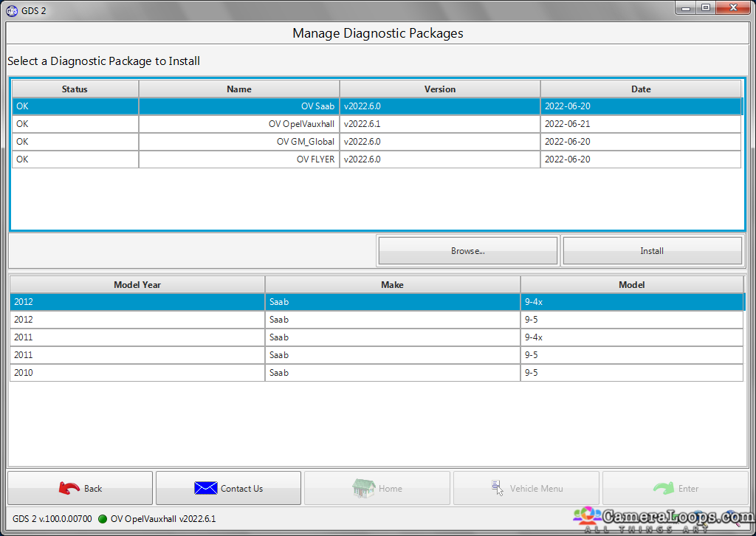756x536 pixels.
Task: Click the Vehicle Menu cursor icon
Action: pos(498,488)
